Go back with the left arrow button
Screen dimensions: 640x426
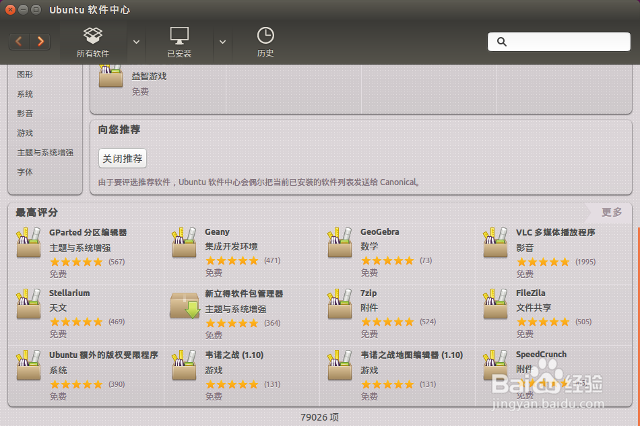coord(19,42)
